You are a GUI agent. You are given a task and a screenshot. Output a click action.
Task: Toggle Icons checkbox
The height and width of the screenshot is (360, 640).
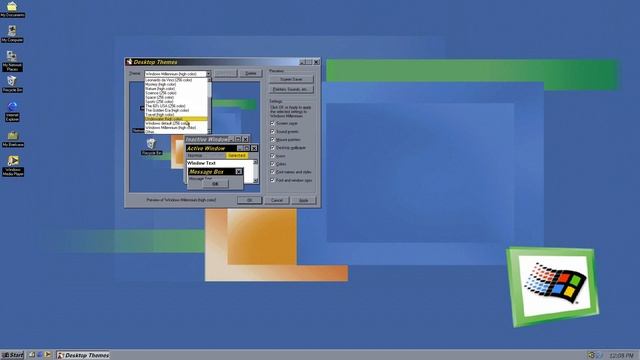pos(272,156)
